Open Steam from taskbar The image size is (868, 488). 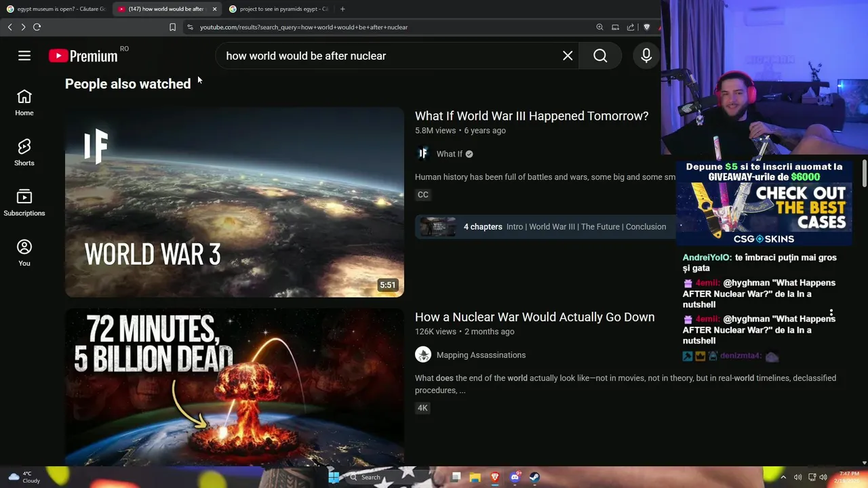(x=534, y=477)
